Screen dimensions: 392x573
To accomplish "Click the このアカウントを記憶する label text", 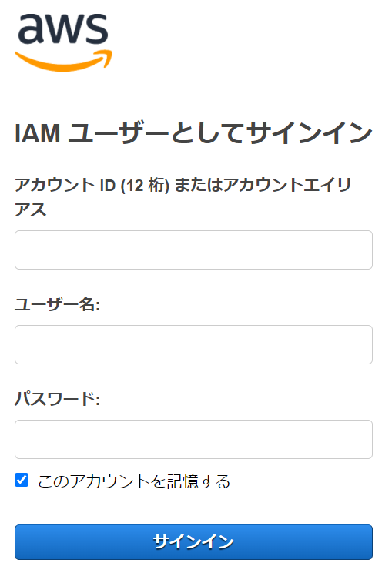I will [134, 481].
